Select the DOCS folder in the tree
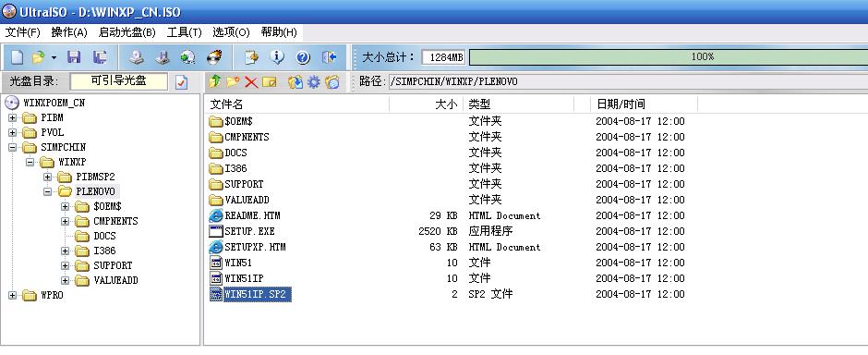This screenshot has height=355, width=868. pos(104,237)
